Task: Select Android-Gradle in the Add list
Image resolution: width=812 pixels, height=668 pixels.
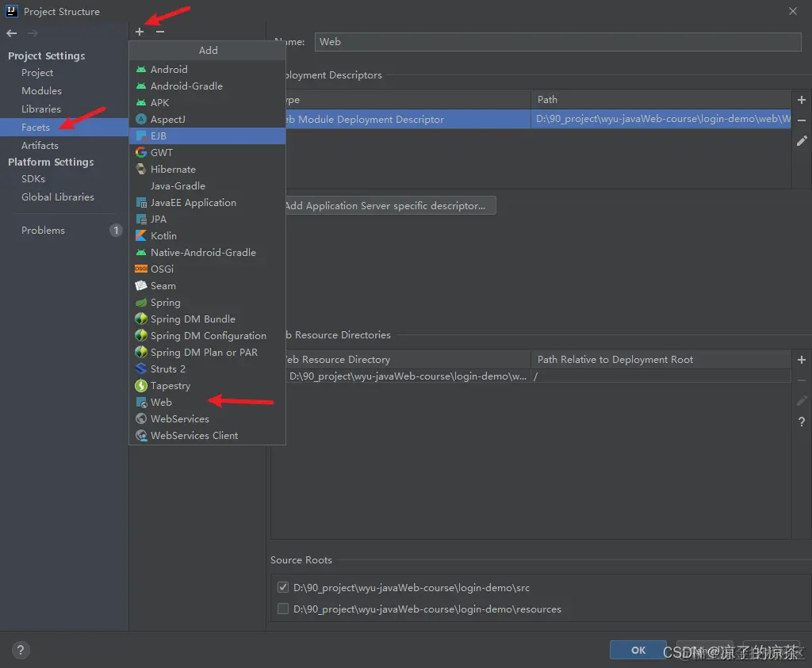Action: click(x=207, y=86)
